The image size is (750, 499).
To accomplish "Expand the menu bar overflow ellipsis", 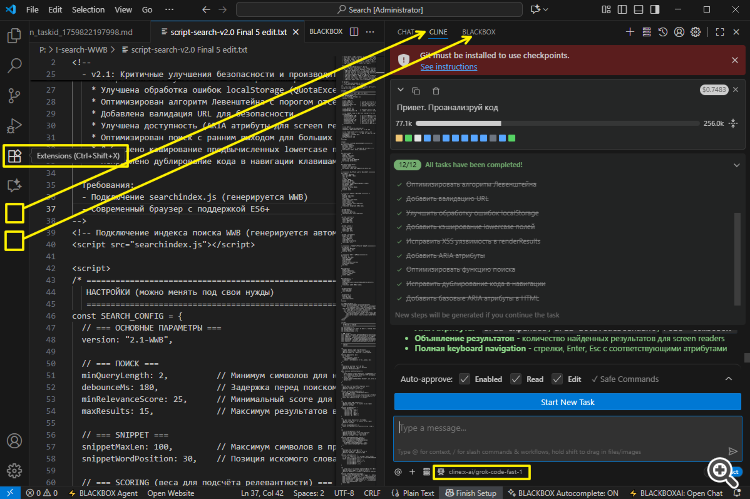I will (x=169, y=10).
